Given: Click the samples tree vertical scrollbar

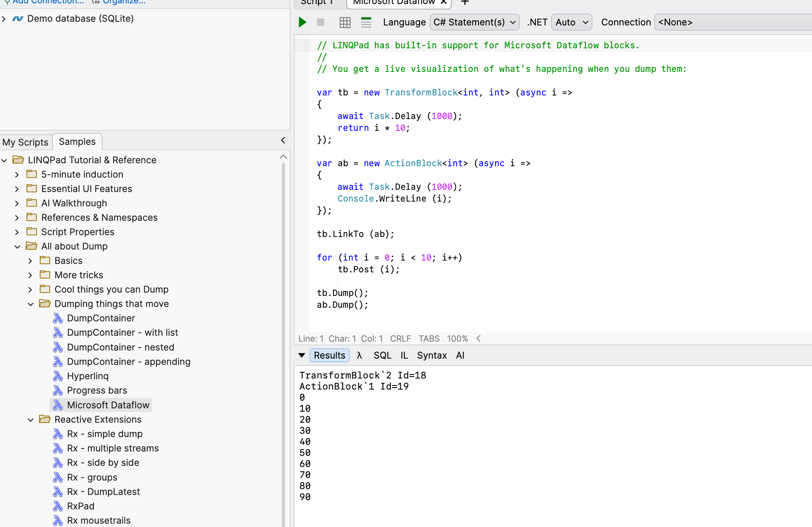Looking at the screenshot, I should point(283,332).
